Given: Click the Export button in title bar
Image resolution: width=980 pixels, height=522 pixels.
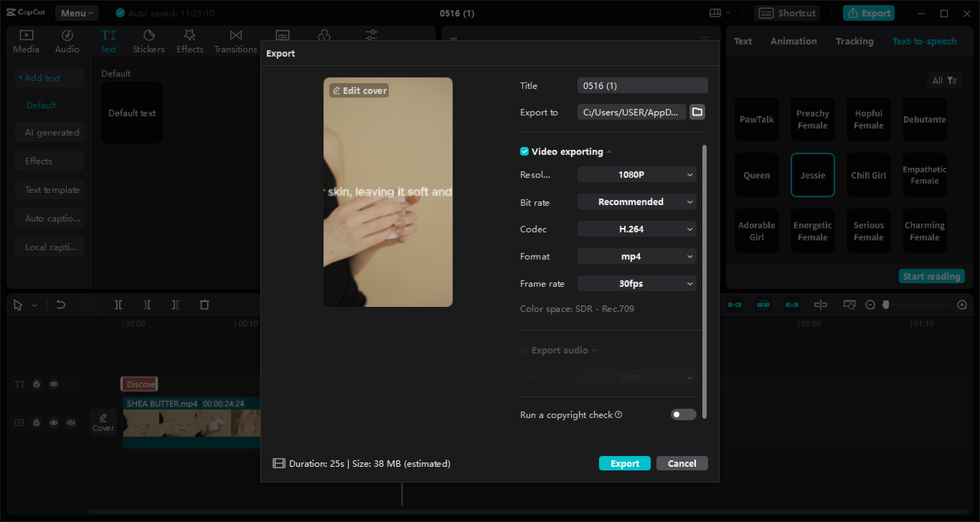Looking at the screenshot, I should click(x=868, y=13).
